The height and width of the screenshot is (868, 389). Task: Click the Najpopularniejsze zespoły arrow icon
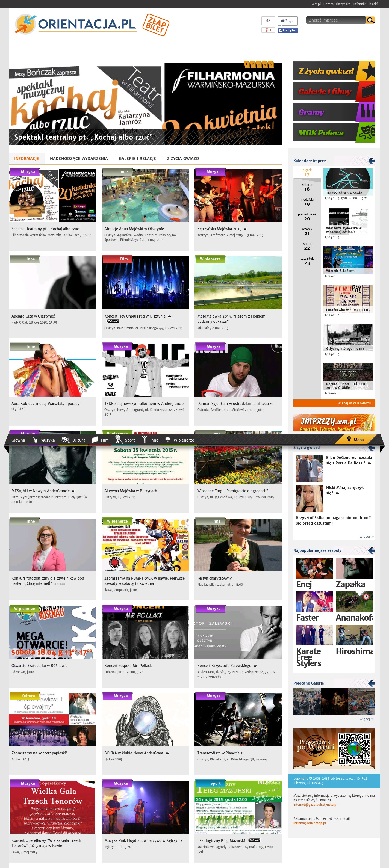[372, 550]
